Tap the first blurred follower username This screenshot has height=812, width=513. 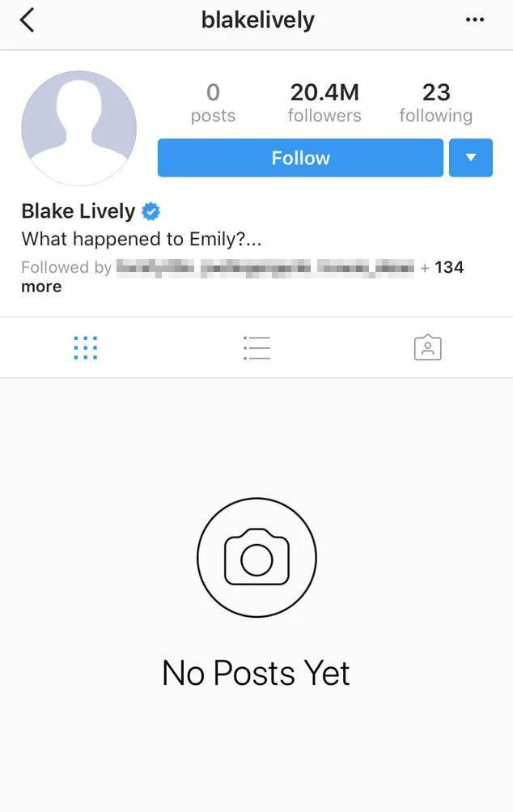click(155, 267)
